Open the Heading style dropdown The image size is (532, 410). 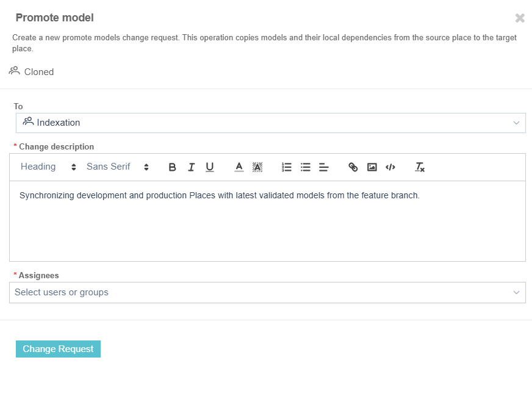tap(48, 167)
